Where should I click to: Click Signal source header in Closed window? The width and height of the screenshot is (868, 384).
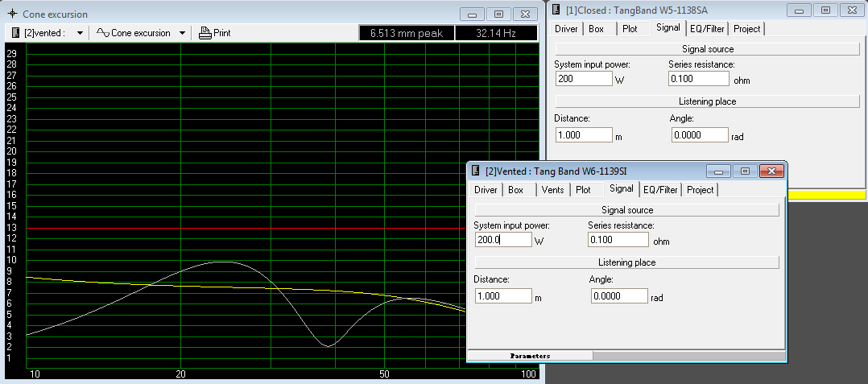point(708,49)
